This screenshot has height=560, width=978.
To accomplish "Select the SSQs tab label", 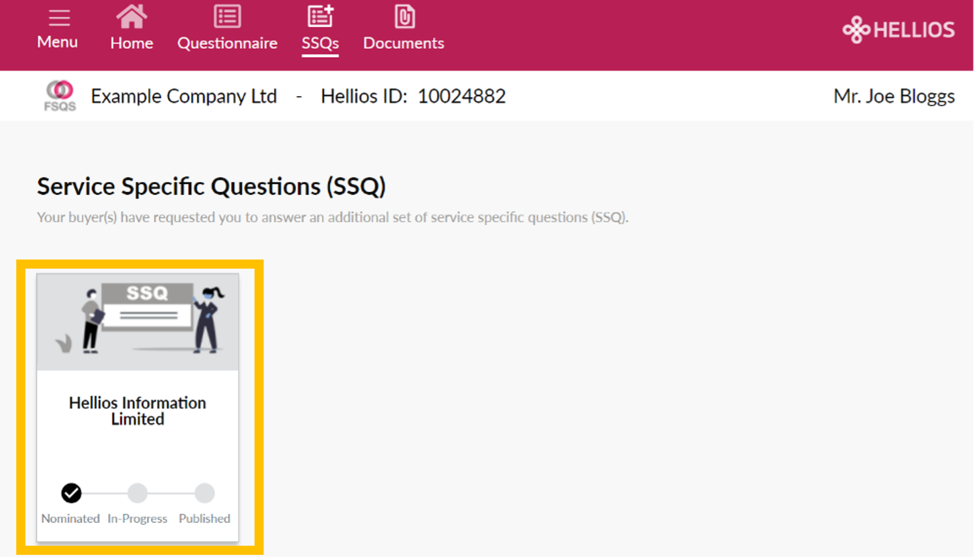I will [x=320, y=43].
